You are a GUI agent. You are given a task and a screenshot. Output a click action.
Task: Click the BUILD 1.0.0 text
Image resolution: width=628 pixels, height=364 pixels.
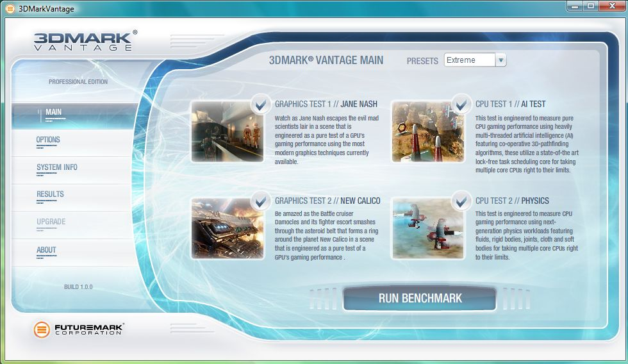[78, 287]
